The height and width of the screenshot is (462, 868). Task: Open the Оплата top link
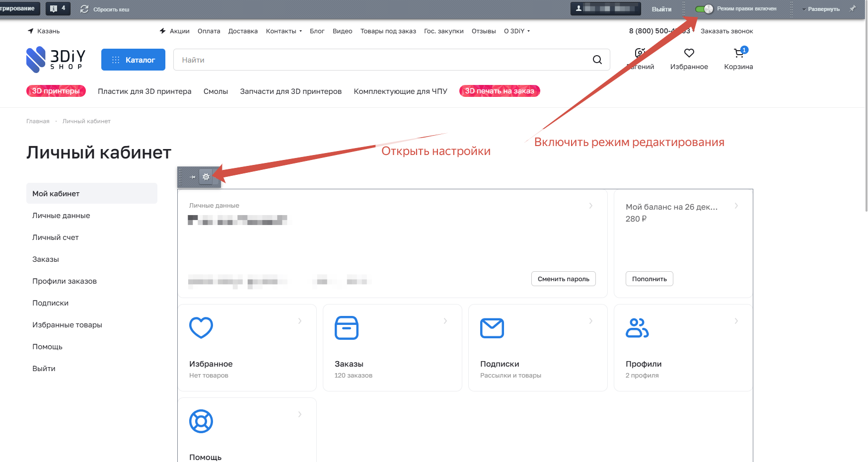[x=209, y=31]
